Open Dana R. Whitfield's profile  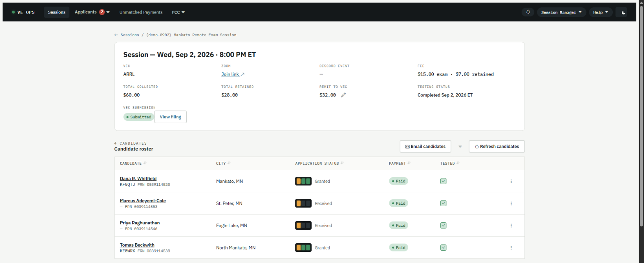138,178
